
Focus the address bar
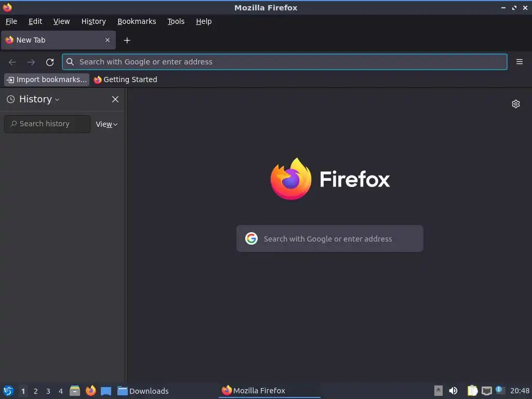(x=284, y=62)
